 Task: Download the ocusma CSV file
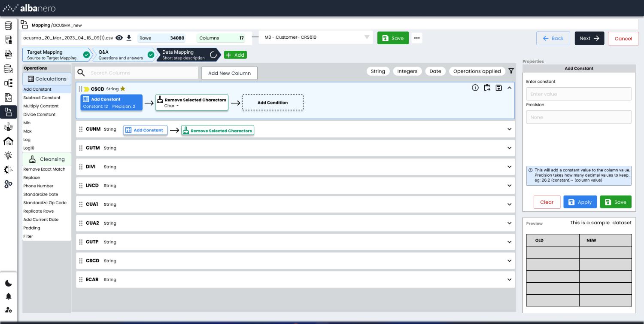(128, 38)
